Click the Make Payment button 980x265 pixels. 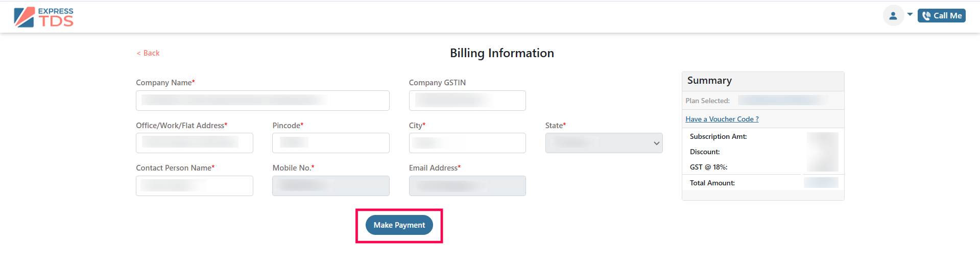[399, 225]
